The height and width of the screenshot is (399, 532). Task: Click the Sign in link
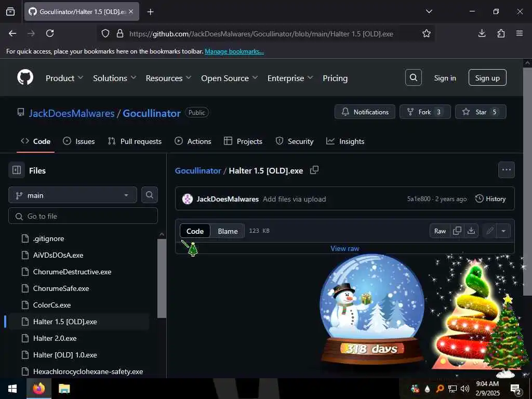(x=445, y=78)
